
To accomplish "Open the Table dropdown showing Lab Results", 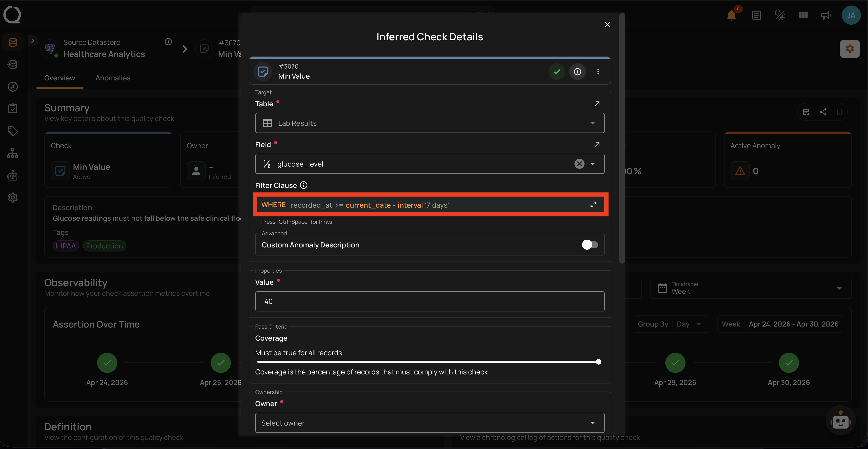I will click(430, 123).
